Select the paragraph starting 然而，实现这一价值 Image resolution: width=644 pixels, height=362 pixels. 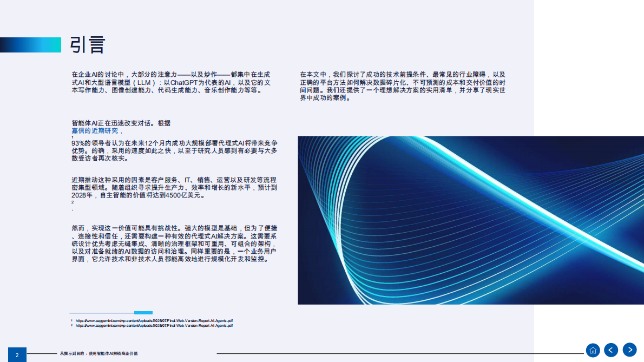[x=173, y=243]
